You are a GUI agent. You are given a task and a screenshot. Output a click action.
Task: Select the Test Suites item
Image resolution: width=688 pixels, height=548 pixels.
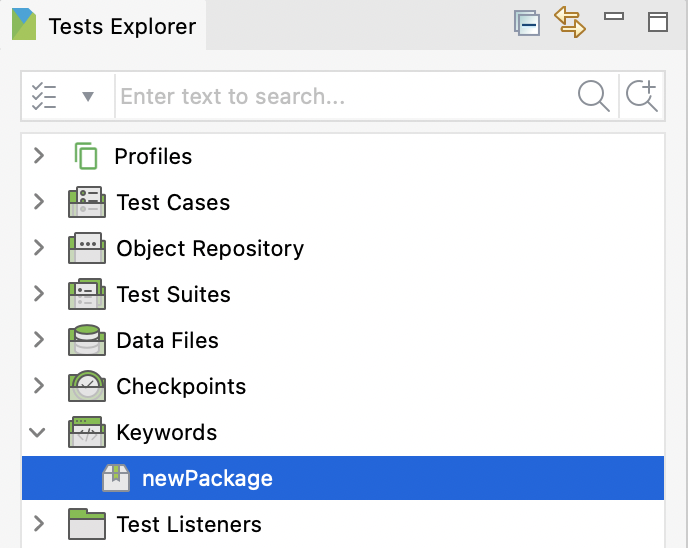point(173,294)
